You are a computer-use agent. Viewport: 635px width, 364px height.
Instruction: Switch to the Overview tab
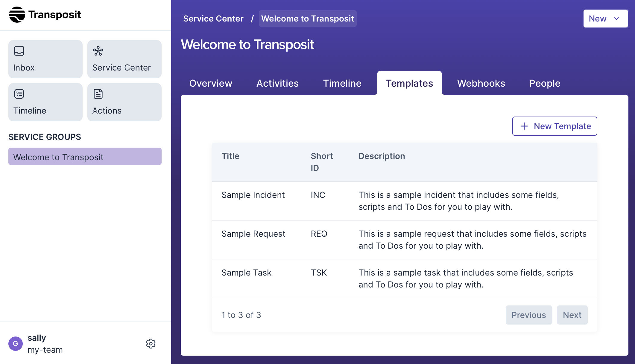211,83
